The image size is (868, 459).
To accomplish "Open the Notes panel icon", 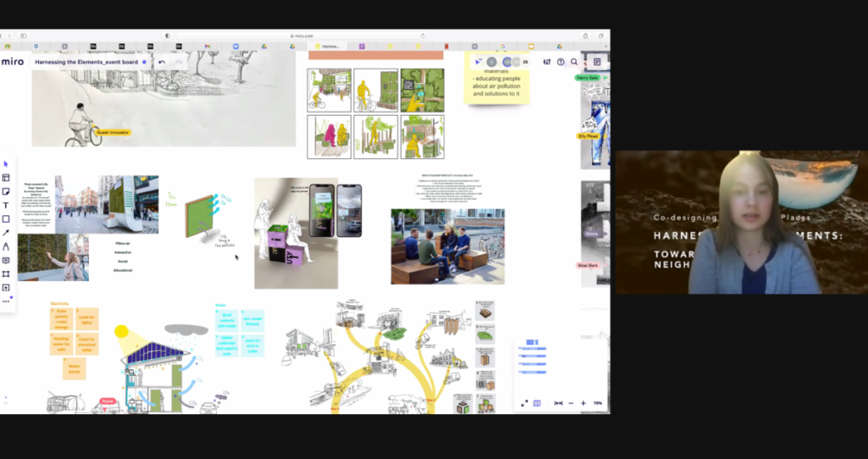I will pyautogui.click(x=597, y=62).
